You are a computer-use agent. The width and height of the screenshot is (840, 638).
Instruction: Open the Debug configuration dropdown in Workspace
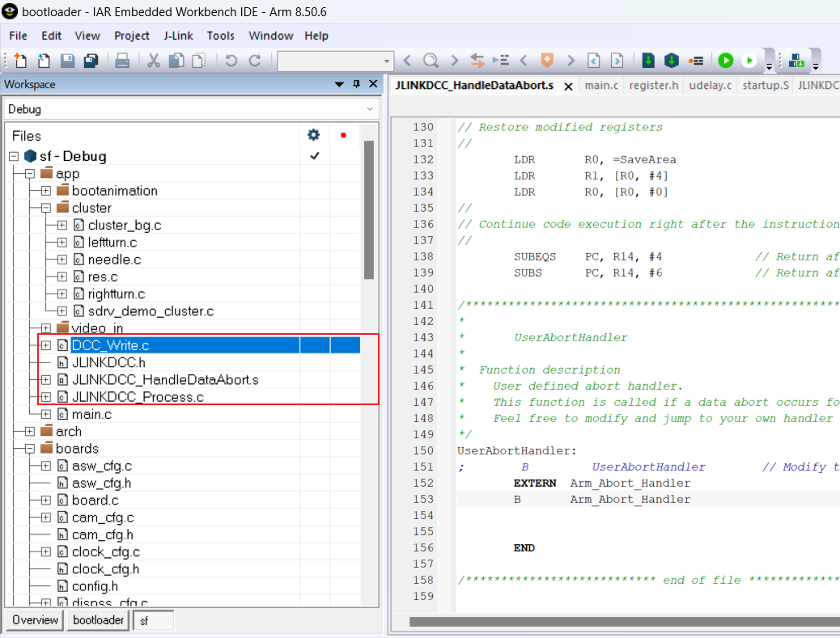coord(370,108)
